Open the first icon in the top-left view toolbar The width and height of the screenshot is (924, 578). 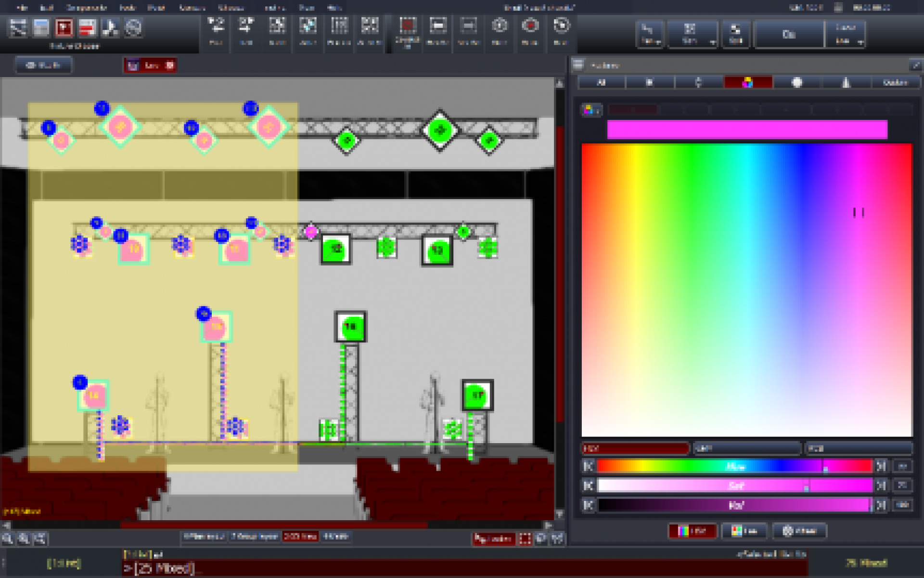[18, 27]
